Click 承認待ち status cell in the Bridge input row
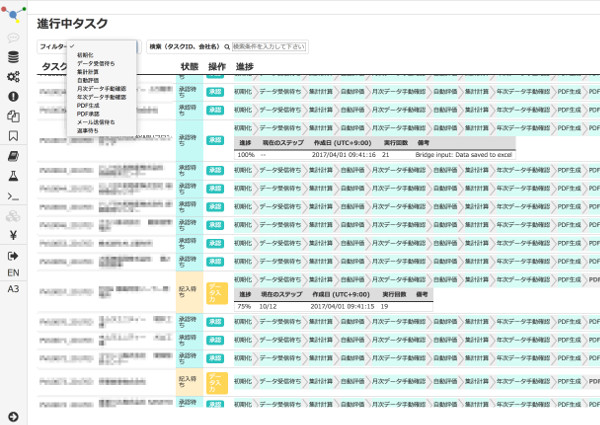600x425 pixels. pyautogui.click(x=189, y=140)
